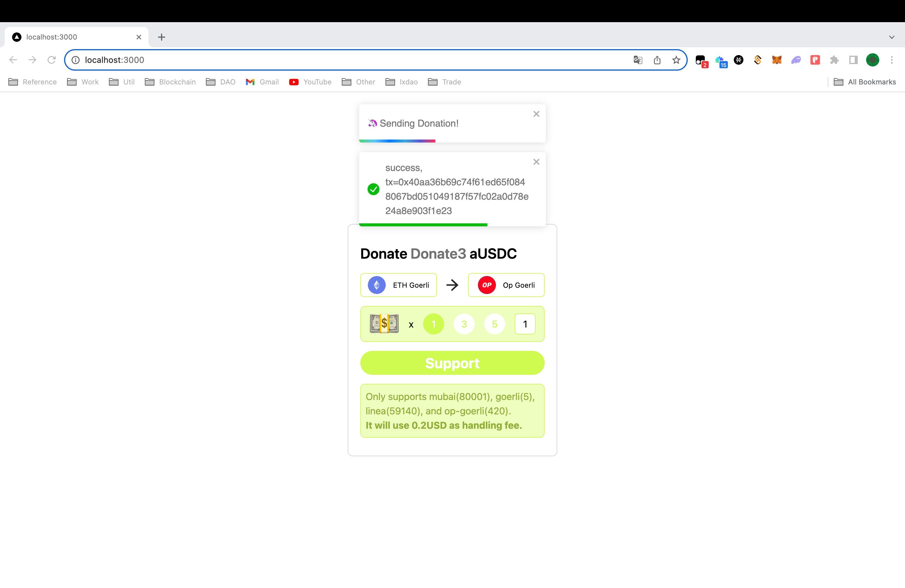Screen dimensions: 905x588
Task: Close the Sending Donation modal
Action: [536, 113]
